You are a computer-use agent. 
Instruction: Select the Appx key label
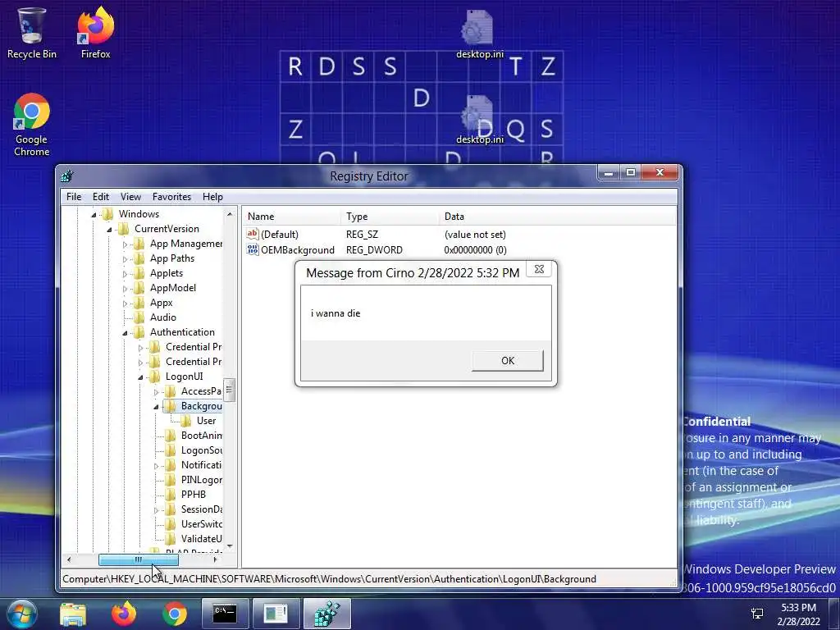point(162,303)
